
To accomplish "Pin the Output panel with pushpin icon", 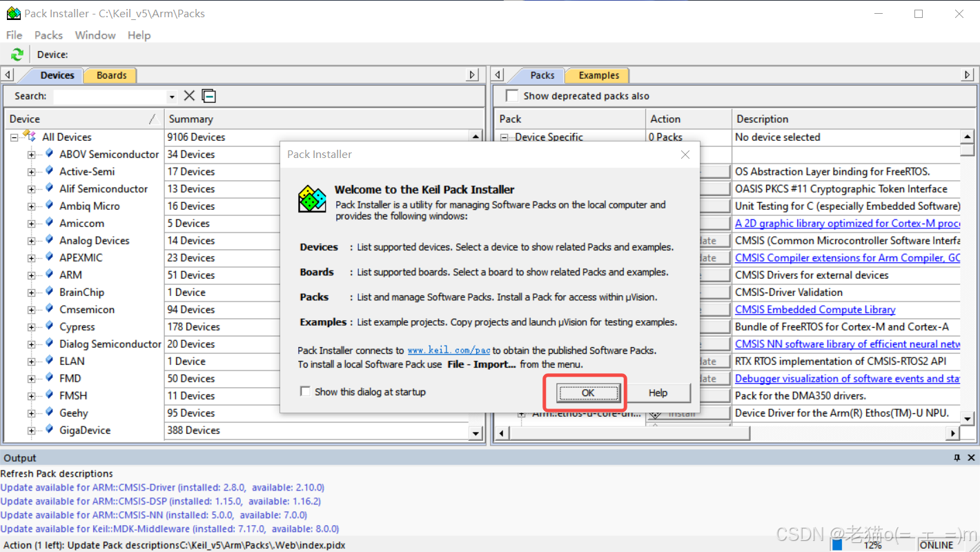I will [x=957, y=457].
